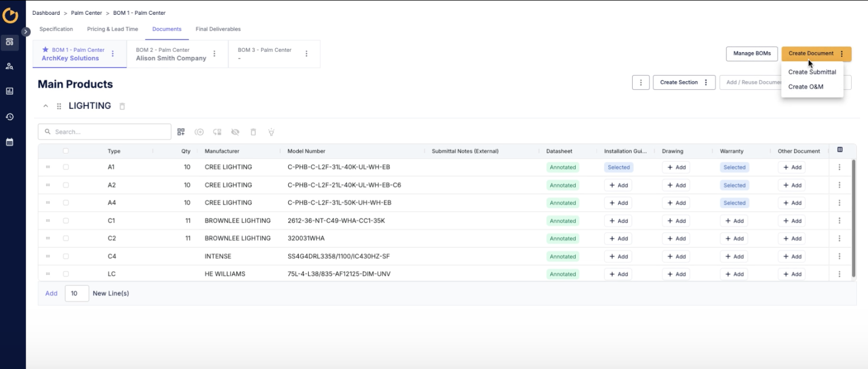This screenshot has height=369, width=868.
Task: Open row options for C1 row
Action: pyautogui.click(x=839, y=221)
